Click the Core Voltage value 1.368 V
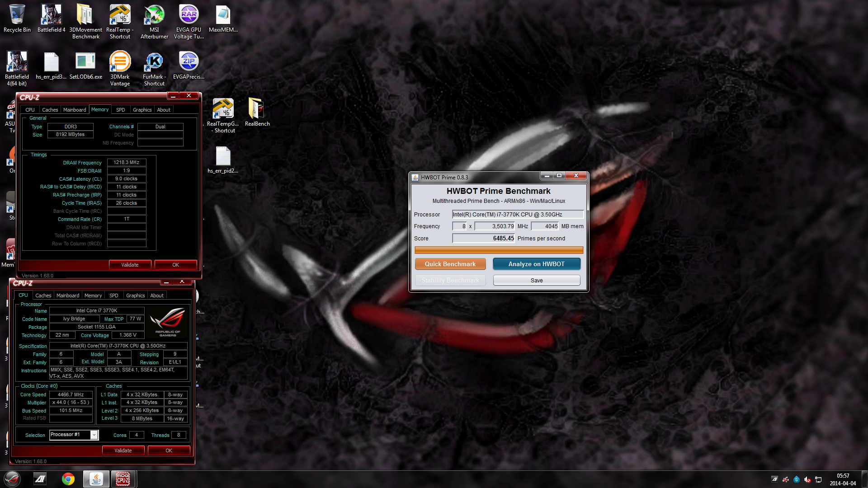 [128, 335]
